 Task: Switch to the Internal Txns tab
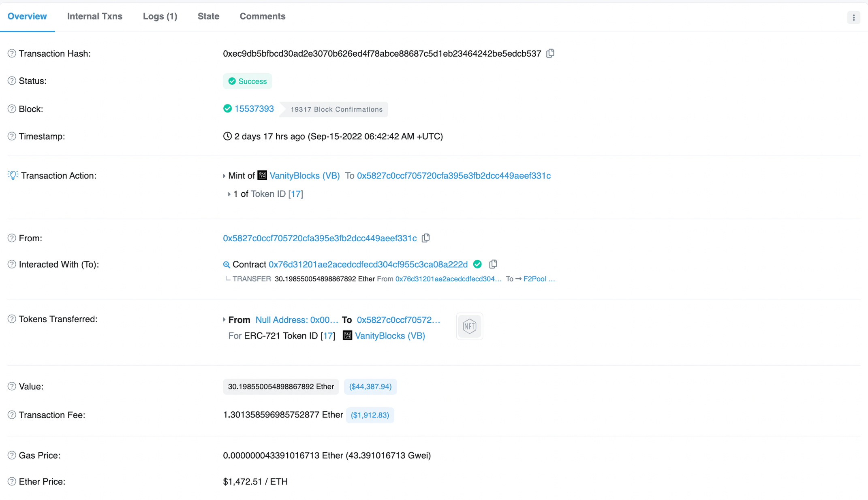click(95, 17)
